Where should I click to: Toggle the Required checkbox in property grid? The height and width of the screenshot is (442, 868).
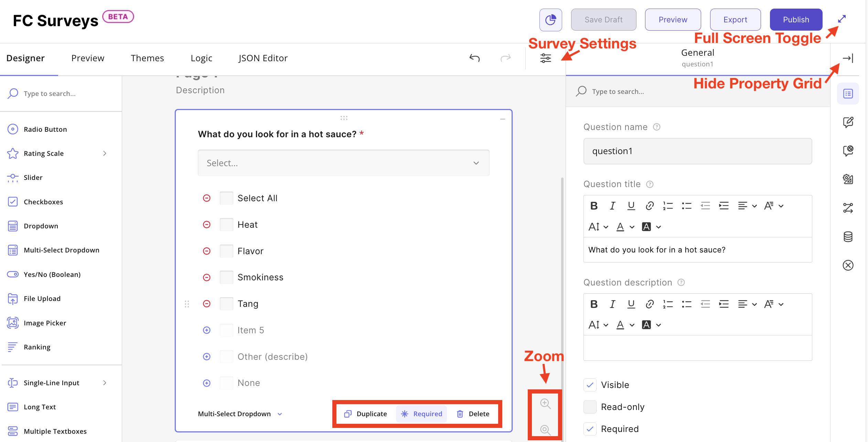point(590,429)
